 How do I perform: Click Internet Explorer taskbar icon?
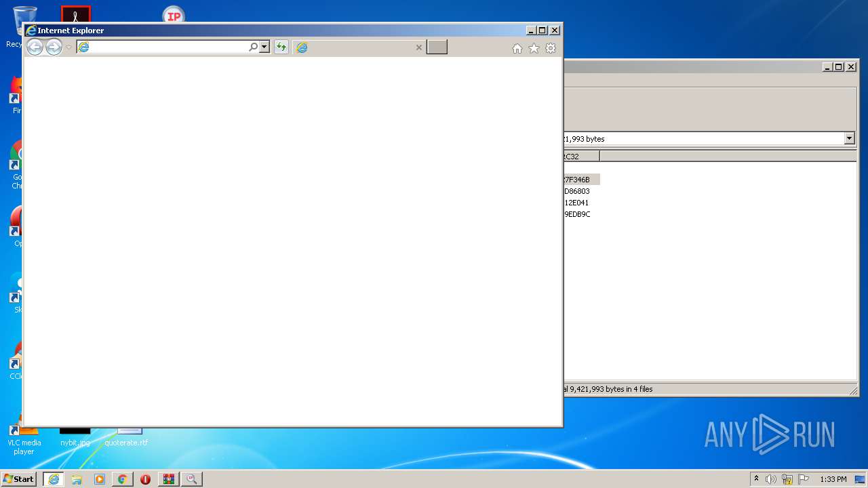(x=54, y=479)
